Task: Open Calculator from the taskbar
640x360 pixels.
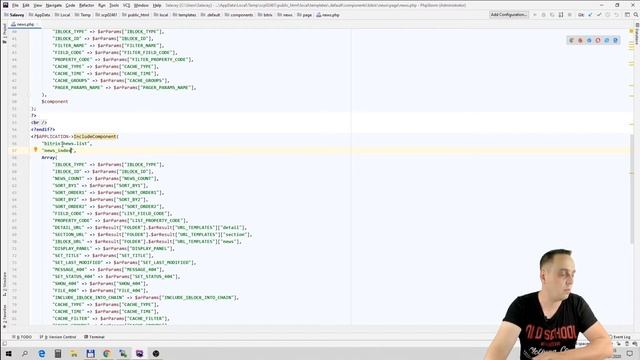Action: click(58, 353)
